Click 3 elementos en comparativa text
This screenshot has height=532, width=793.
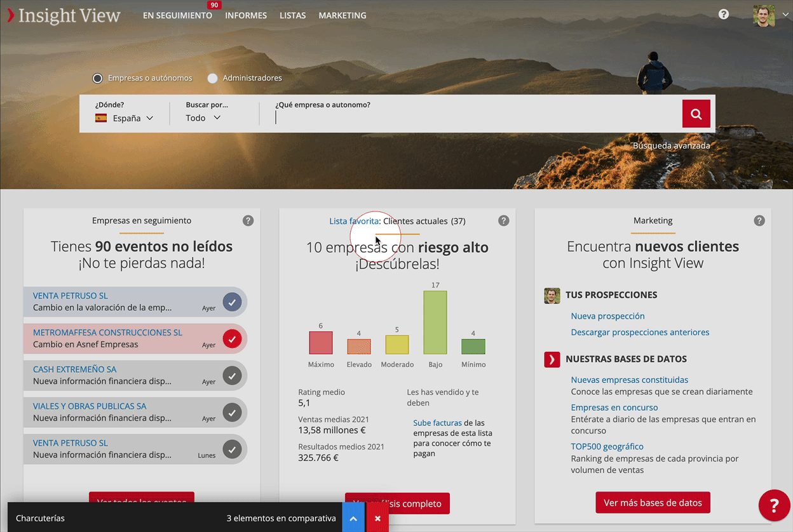[x=281, y=518]
